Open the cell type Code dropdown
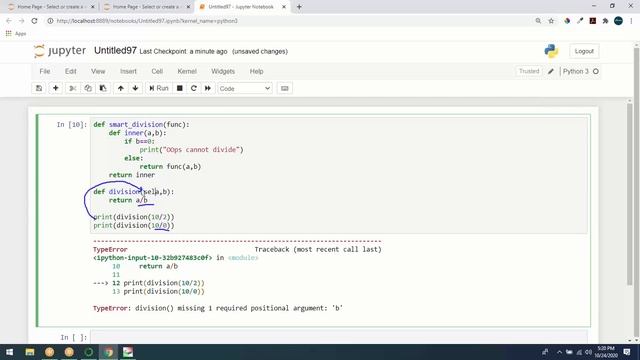640x360 pixels. click(x=245, y=89)
